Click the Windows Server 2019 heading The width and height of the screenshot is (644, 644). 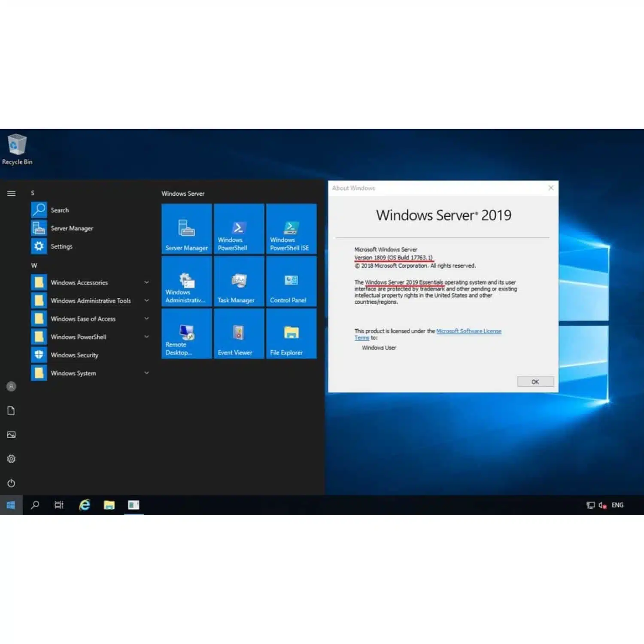point(444,215)
